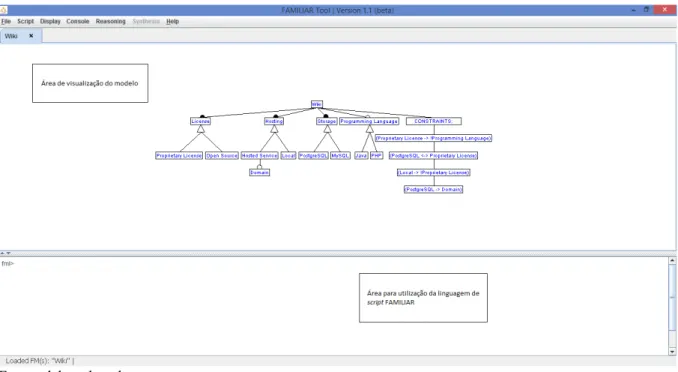Select the Wiki root feature node

(x=317, y=104)
